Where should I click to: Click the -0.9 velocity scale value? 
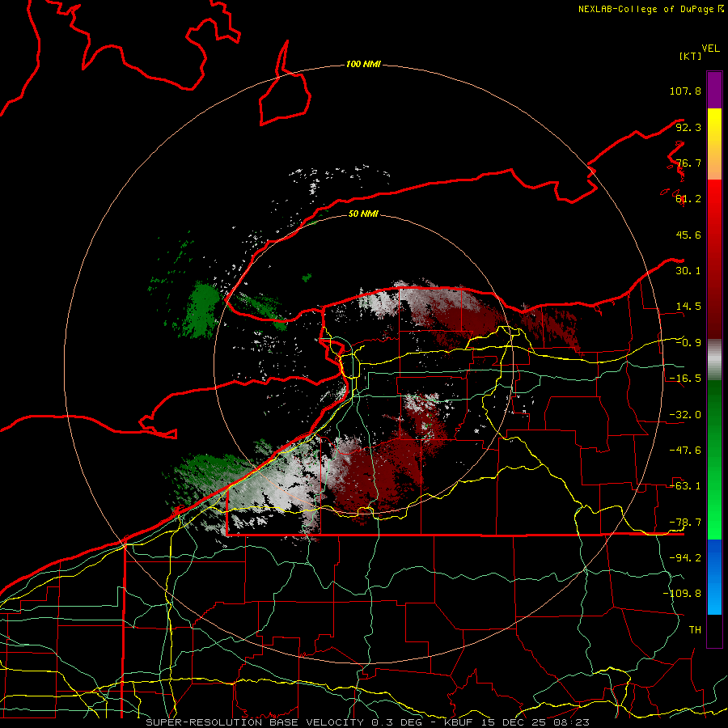coord(688,343)
